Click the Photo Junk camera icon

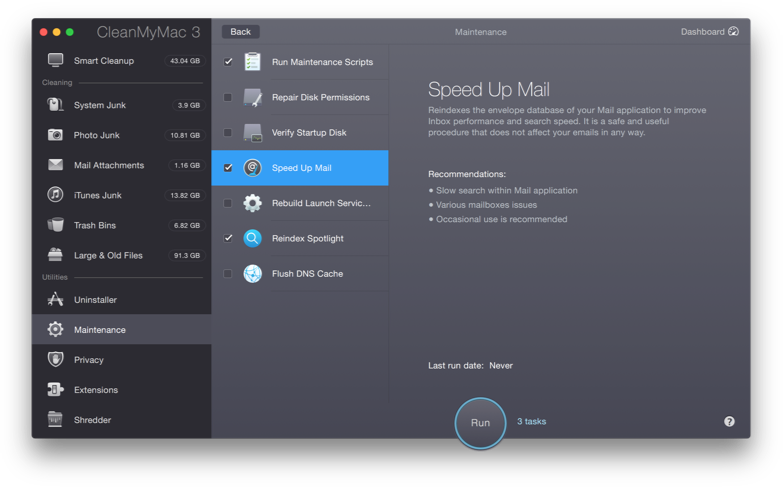(55, 135)
